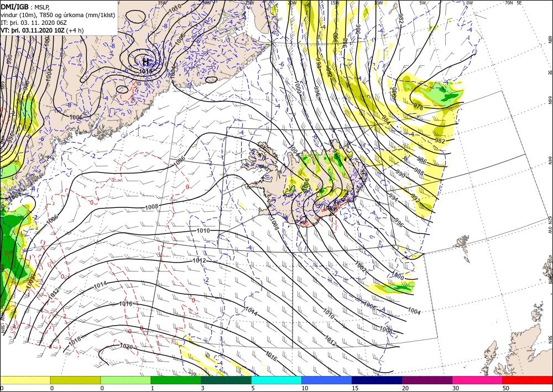Click the '978' isobar label
This screenshot has width=553, height=392.
coord(418,107)
